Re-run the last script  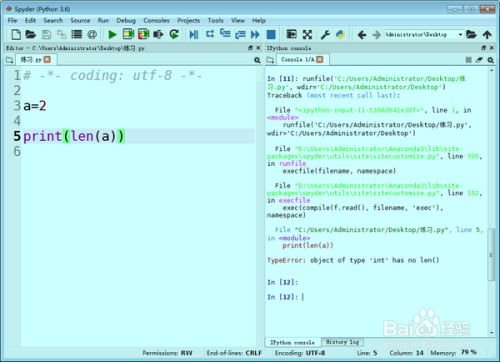coord(174,34)
